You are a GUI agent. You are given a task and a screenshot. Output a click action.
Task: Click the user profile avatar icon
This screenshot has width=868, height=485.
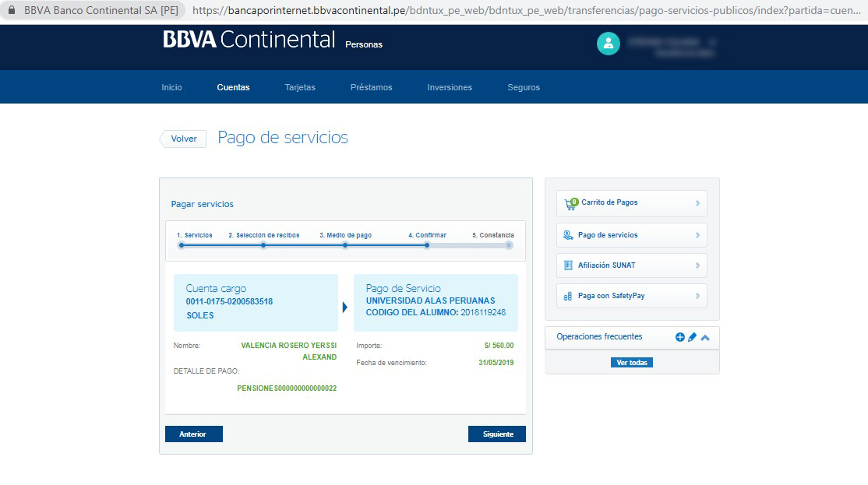(x=608, y=44)
